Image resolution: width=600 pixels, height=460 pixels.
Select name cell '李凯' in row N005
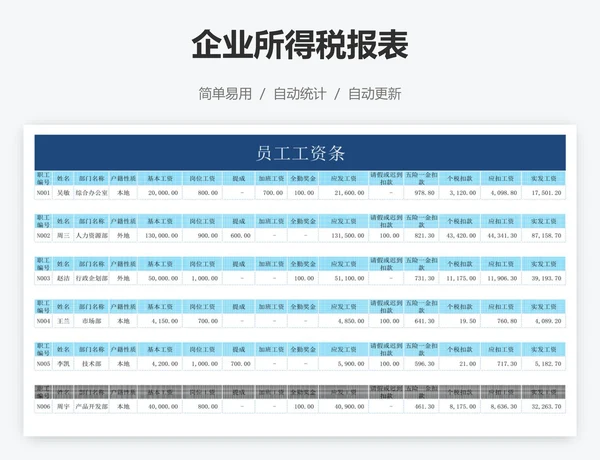tap(63, 364)
